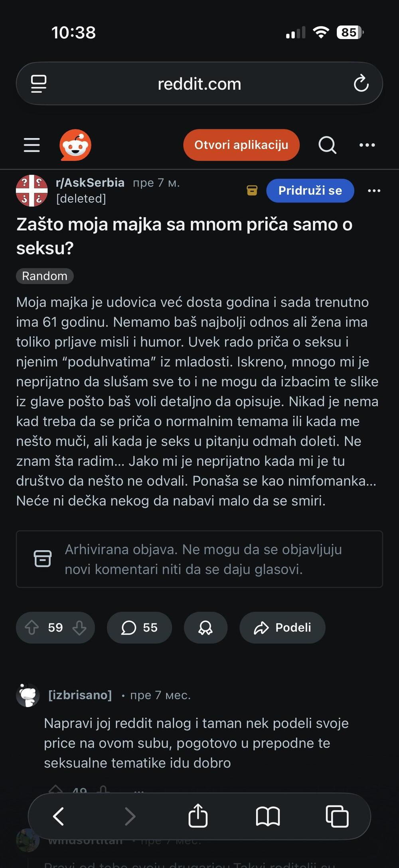Go back with Safari back arrow
Image resolution: width=399 pixels, height=868 pixels.
tap(59, 816)
